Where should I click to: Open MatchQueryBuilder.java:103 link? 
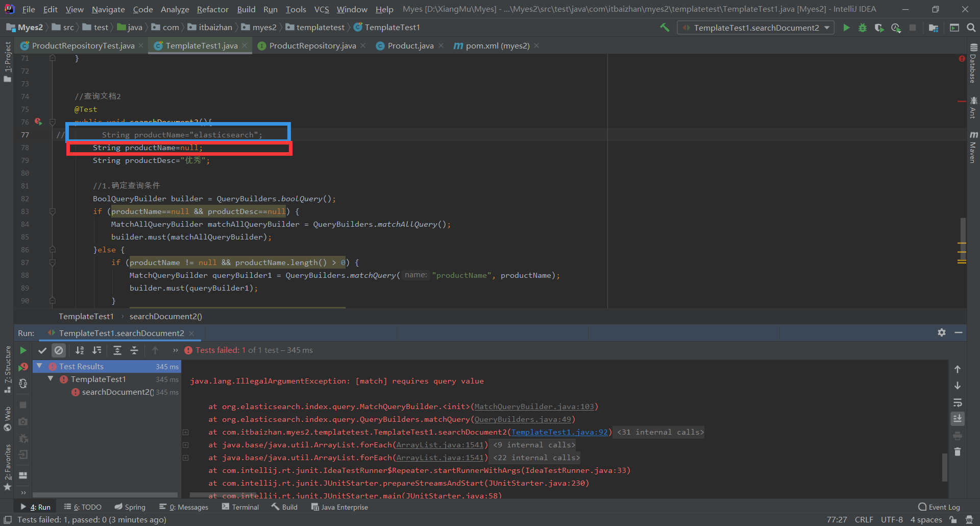pos(534,407)
